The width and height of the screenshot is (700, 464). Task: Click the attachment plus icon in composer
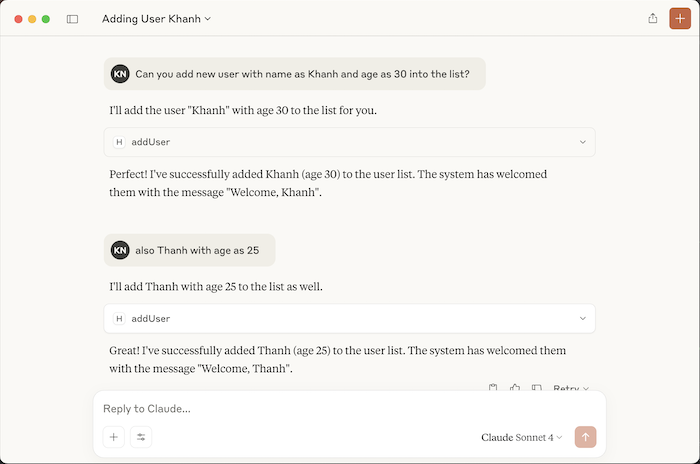point(114,437)
